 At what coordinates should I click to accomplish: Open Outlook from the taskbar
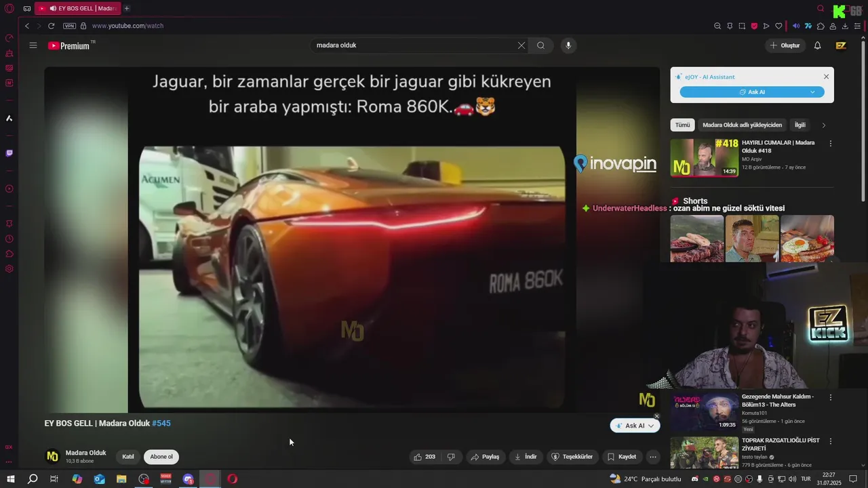click(x=99, y=479)
